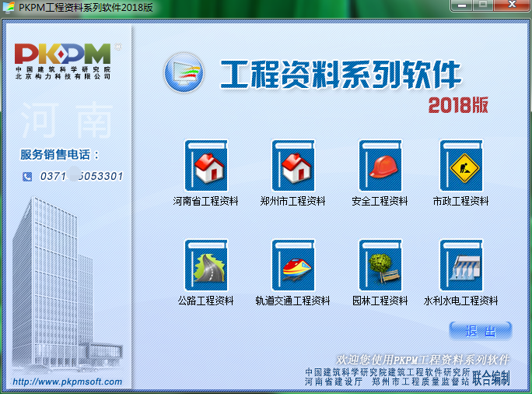Viewport: 532px width, 394px height.
Task: Select the 市政工程资料 label
Action: (x=460, y=201)
